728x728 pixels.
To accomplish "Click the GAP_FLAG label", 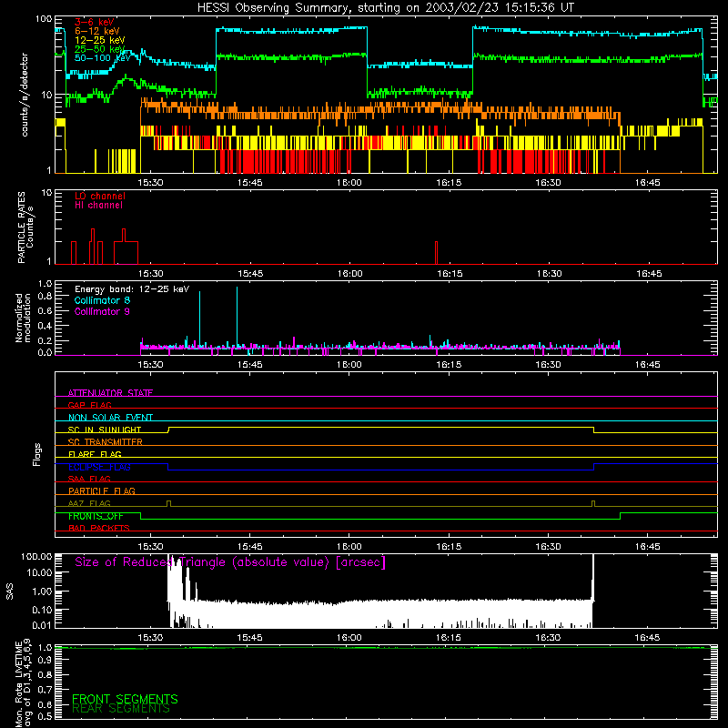I will (89, 405).
